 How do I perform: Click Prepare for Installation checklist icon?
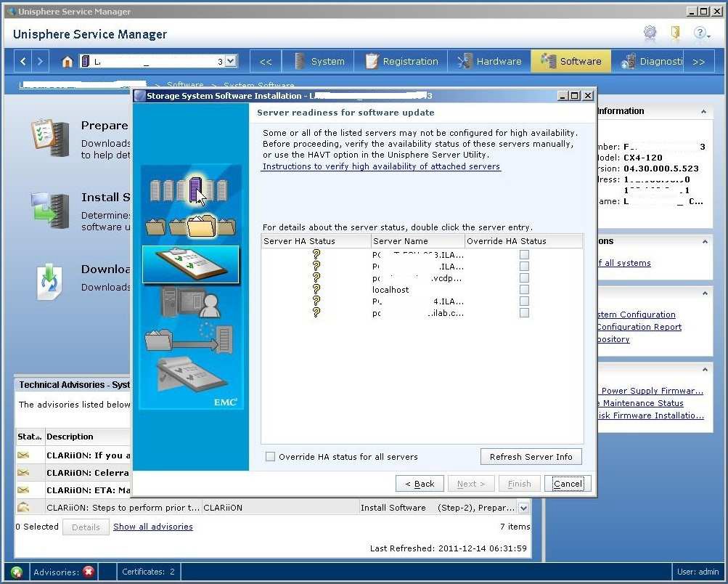[50, 137]
